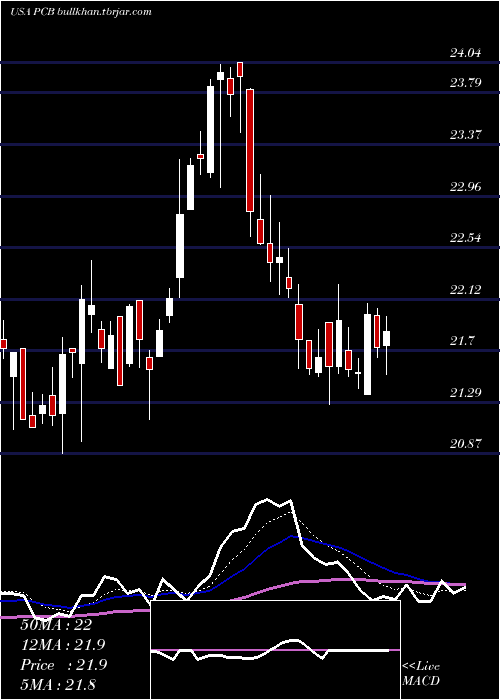Click the 50MA : 22 reading

[x=56, y=625]
